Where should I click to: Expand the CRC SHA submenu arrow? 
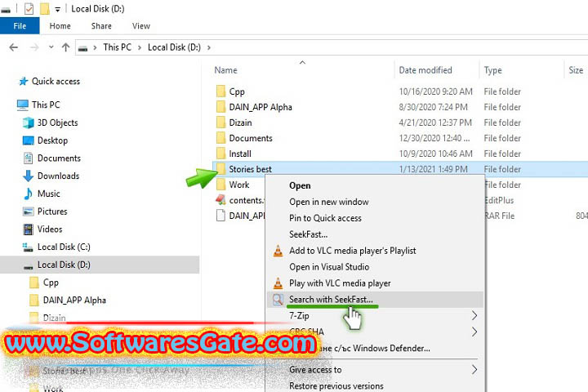(x=474, y=332)
